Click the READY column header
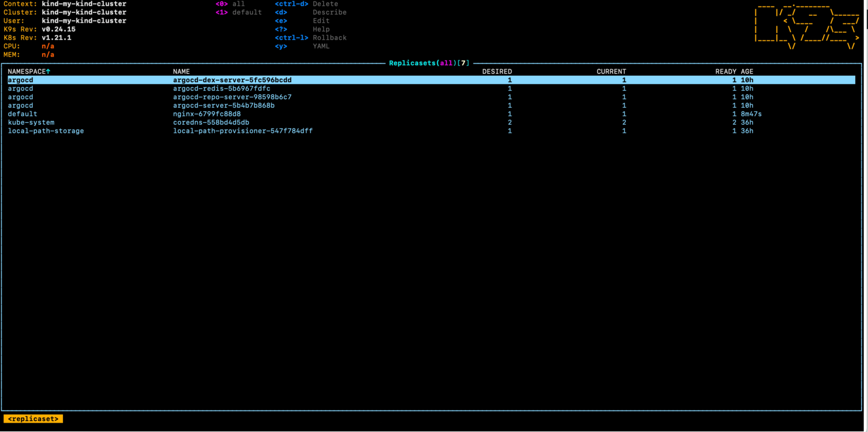Screen dimensions: 868x432 click(726, 71)
